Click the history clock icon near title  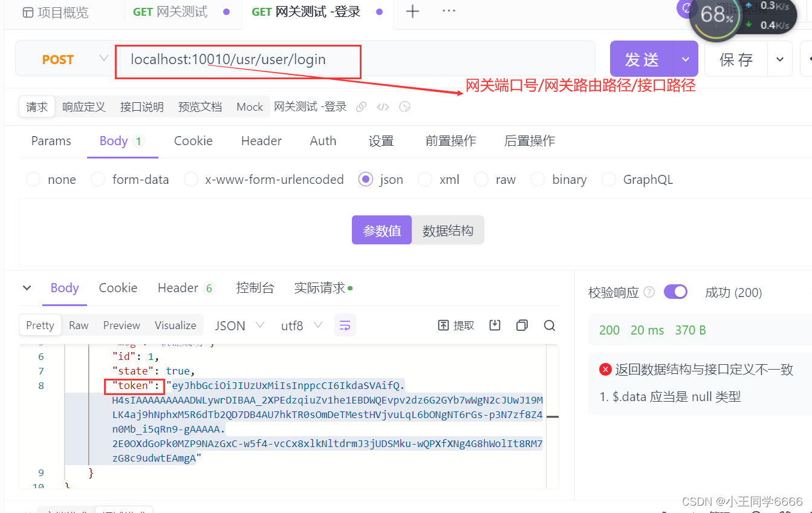click(405, 107)
